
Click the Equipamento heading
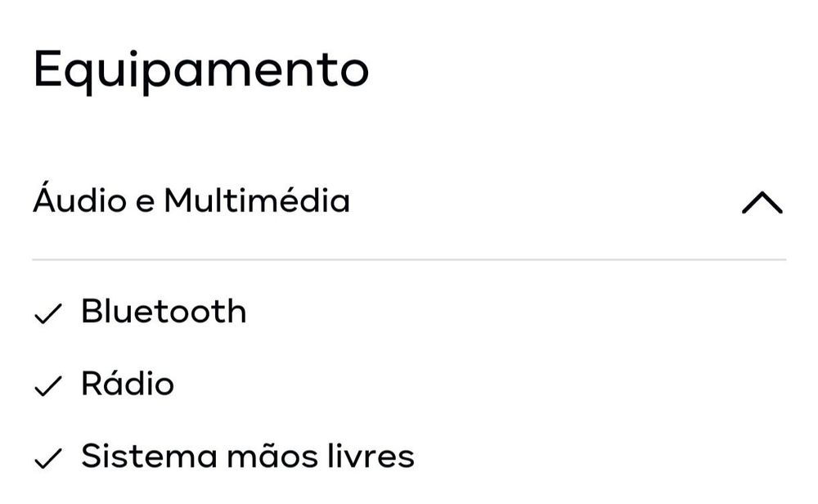pyautogui.click(x=201, y=71)
